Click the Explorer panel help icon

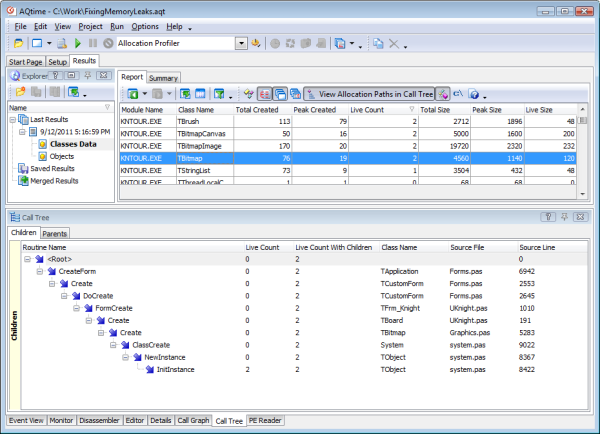55,75
